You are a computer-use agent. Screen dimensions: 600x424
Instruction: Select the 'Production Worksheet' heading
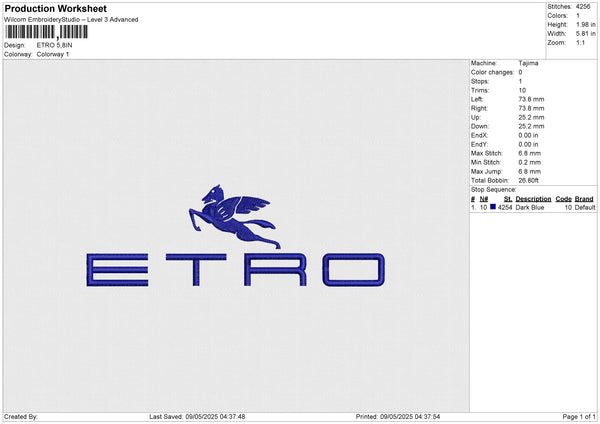(55, 8)
